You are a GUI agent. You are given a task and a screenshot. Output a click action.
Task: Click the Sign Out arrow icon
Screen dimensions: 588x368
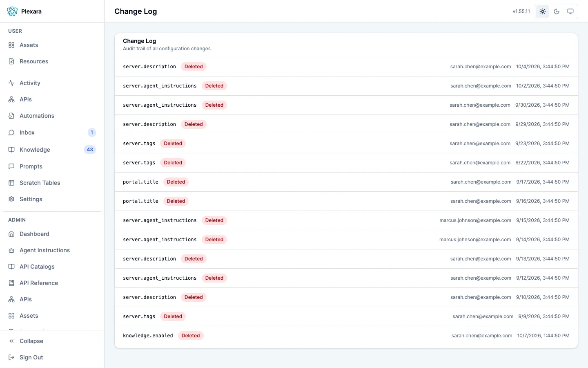(x=11, y=357)
